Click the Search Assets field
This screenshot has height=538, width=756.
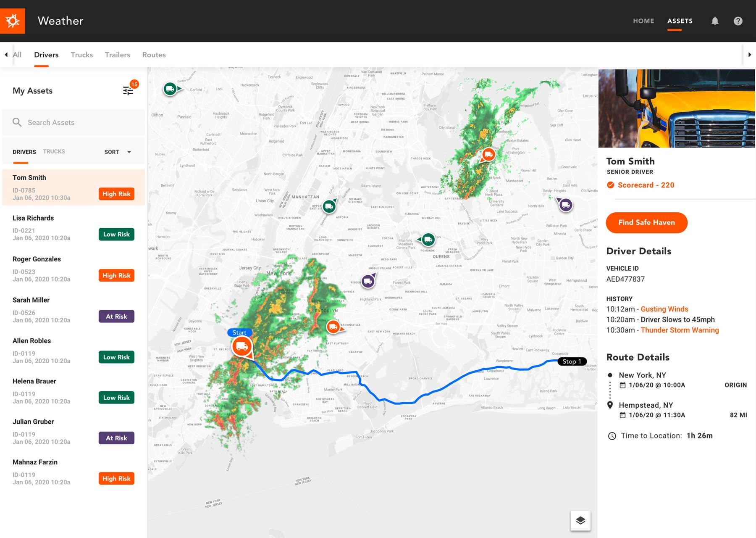tap(73, 122)
